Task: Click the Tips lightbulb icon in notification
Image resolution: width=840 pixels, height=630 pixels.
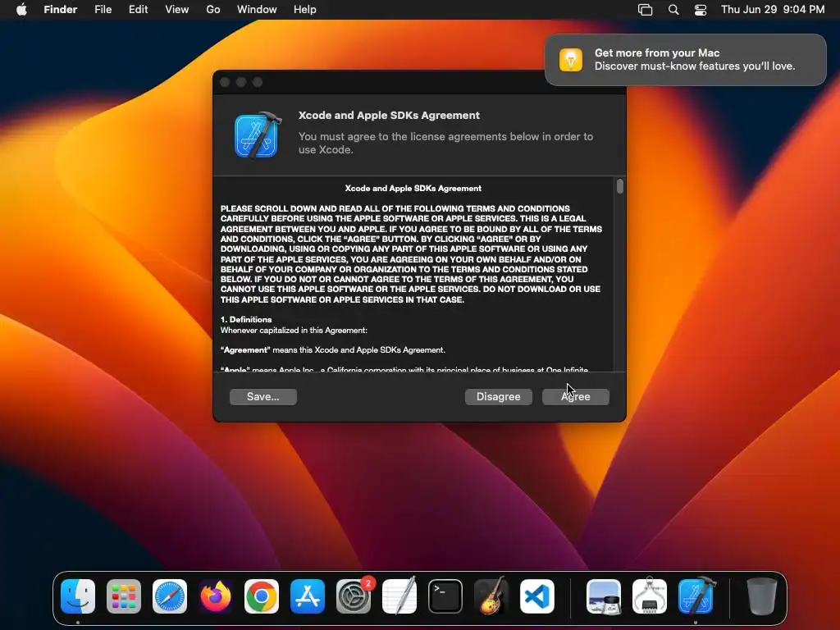Action: tap(571, 59)
